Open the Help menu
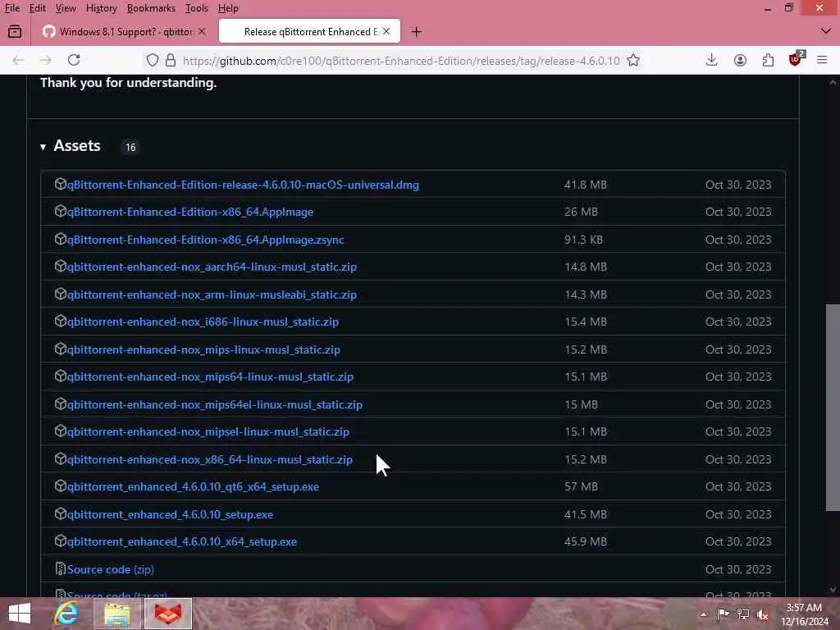Screen dimensions: 840x630 coord(228,8)
